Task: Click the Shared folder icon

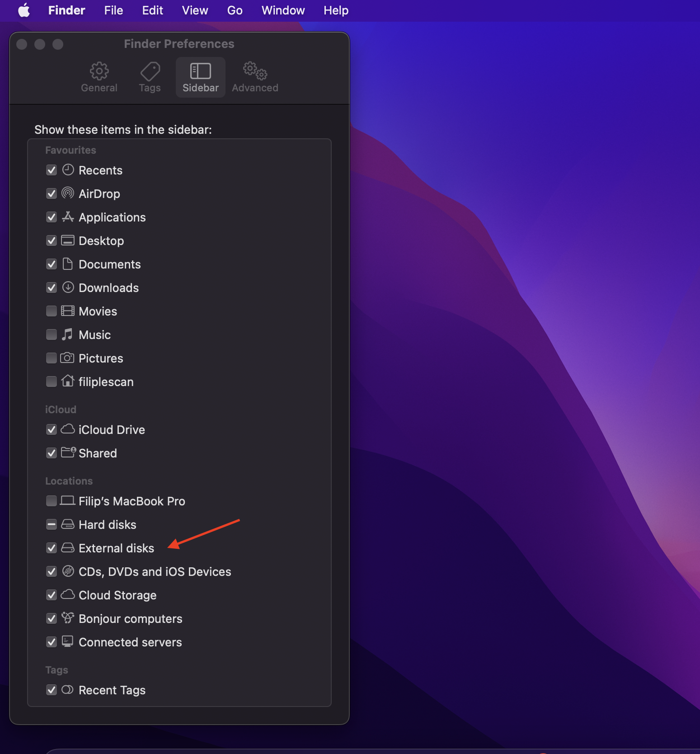Action: click(68, 452)
